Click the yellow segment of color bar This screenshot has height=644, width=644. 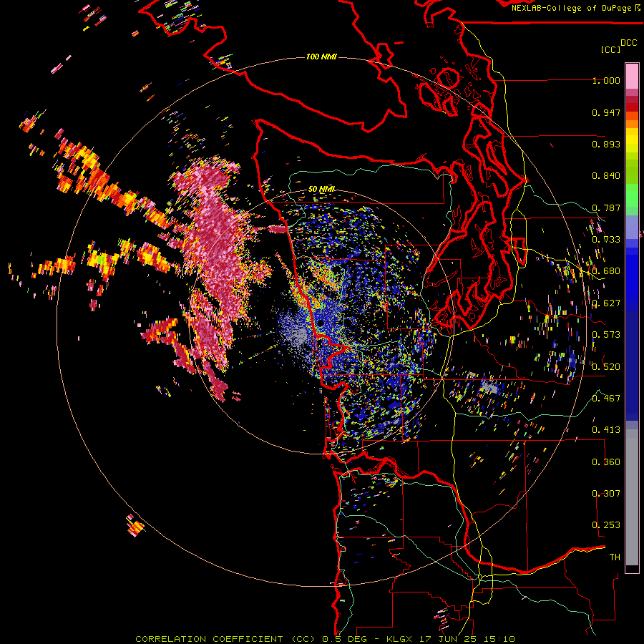632,142
